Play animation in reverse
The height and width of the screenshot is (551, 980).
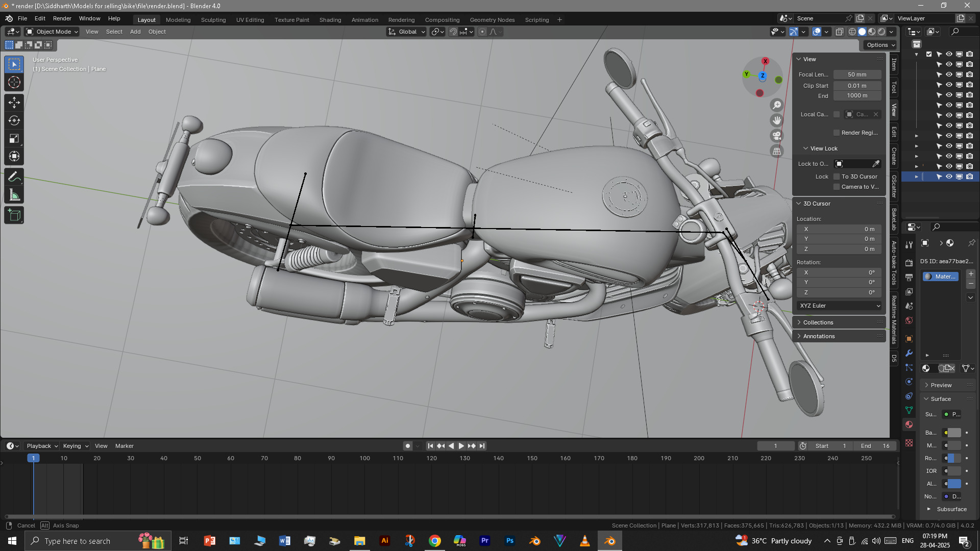pyautogui.click(x=451, y=446)
